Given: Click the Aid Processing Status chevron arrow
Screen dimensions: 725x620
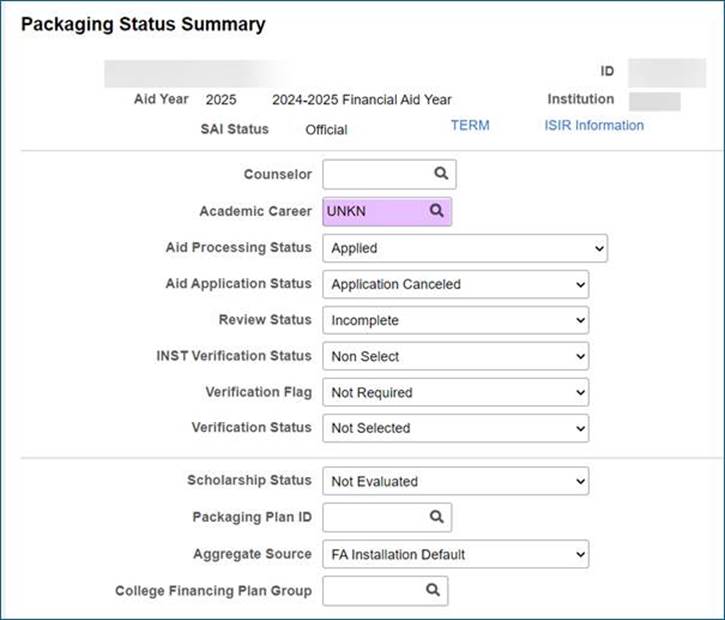Looking at the screenshot, I should coord(599,249).
